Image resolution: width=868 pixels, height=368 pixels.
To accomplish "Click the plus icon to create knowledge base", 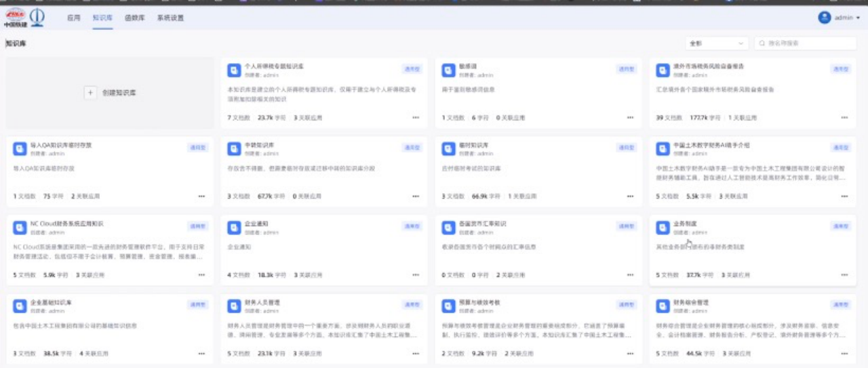I will [90, 93].
